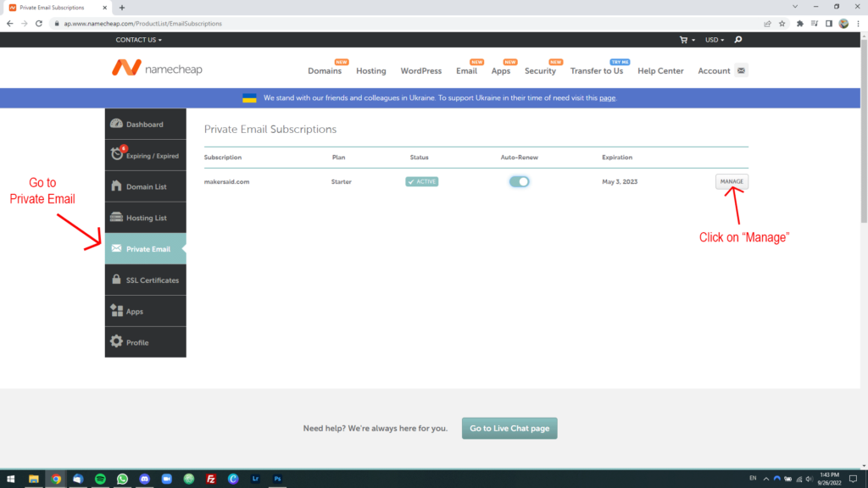Click the makersaid.com subscription name
This screenshot has width=868, height=488.
click(x=226, y=181)
